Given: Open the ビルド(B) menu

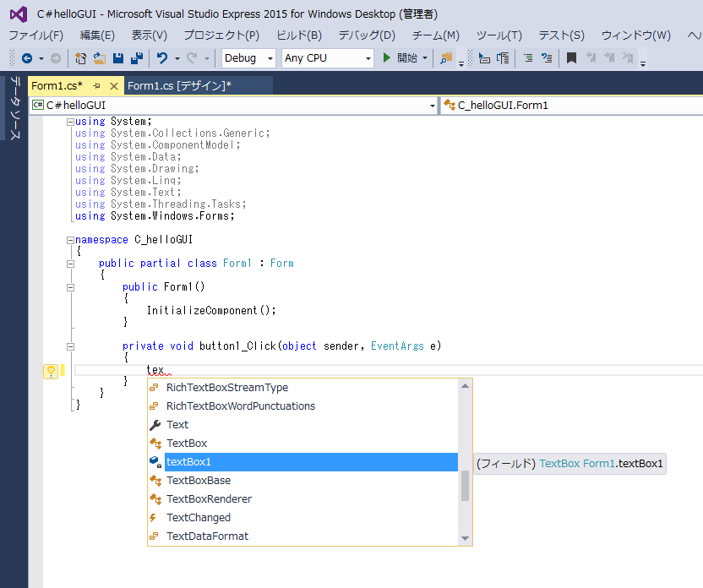Looking at the screenshot, I should pos(299,35).
